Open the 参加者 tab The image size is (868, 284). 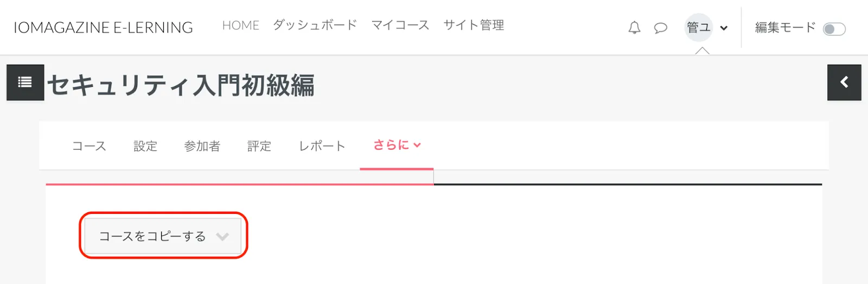202,146
